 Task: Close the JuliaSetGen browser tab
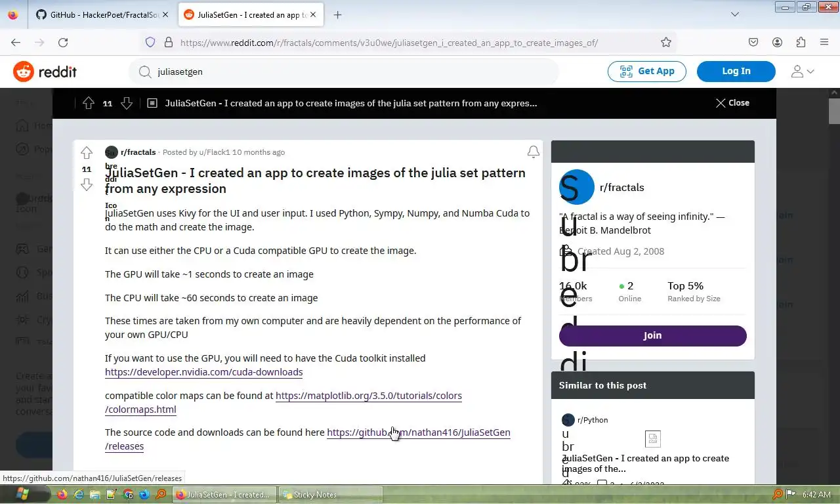point(312,14)
